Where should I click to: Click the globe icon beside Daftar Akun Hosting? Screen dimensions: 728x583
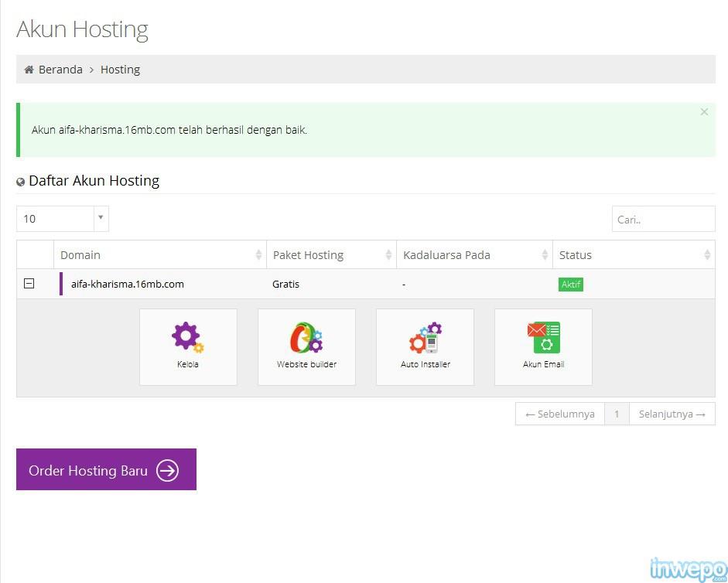coord(21,182)
